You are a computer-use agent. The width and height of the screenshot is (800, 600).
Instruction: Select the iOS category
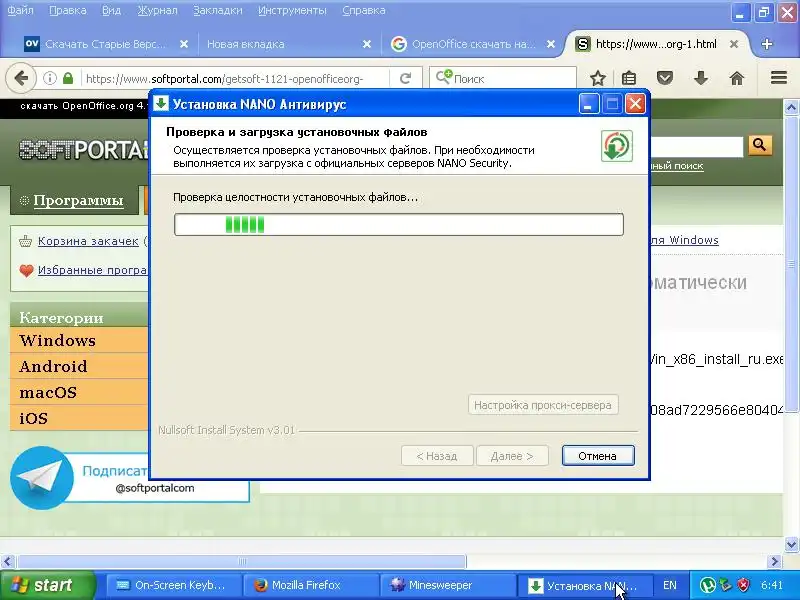[79, 418]
